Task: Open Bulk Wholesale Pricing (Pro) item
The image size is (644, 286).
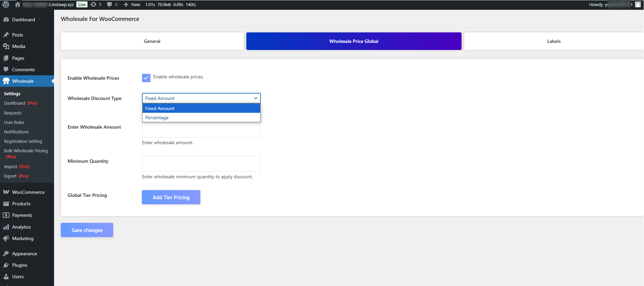Action: pyautogui.click(x=26, y=154)
